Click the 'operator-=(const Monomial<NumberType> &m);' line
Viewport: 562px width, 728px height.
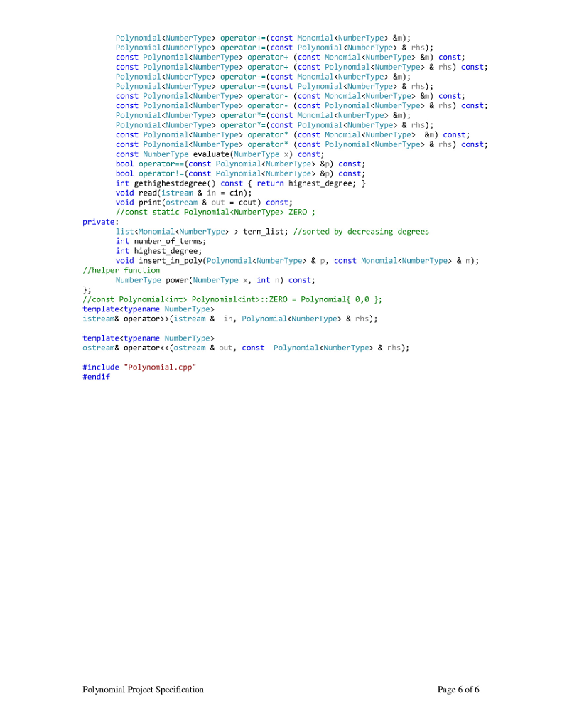coord(263,77)
